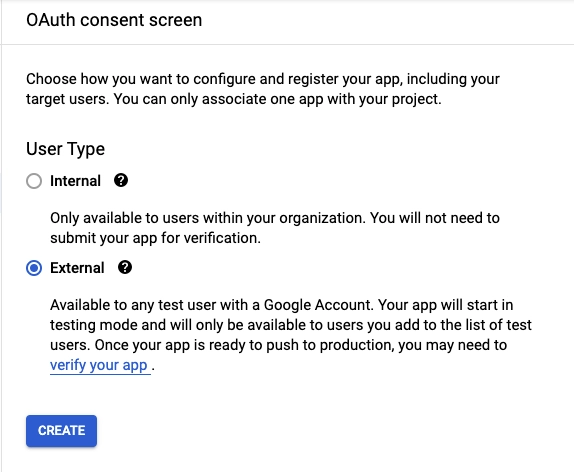Select the Internal user type radio button
The image size is (574, 472).
pos(34,181)
